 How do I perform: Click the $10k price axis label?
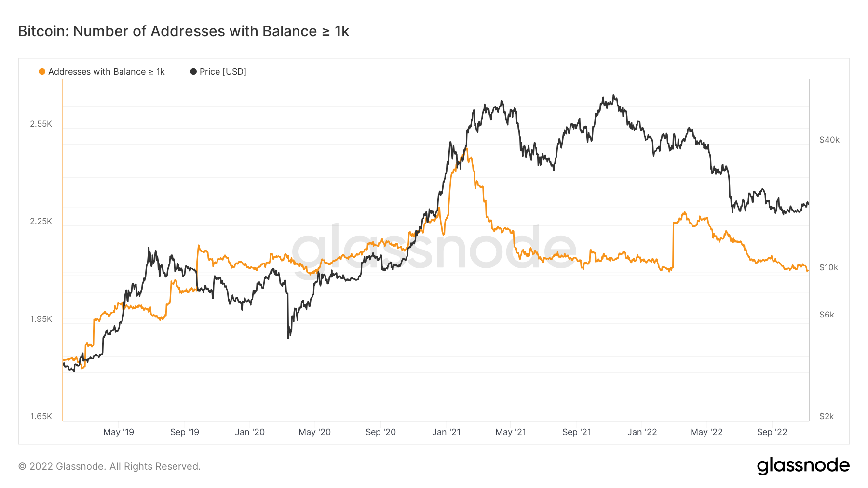[x=829, y=267]
